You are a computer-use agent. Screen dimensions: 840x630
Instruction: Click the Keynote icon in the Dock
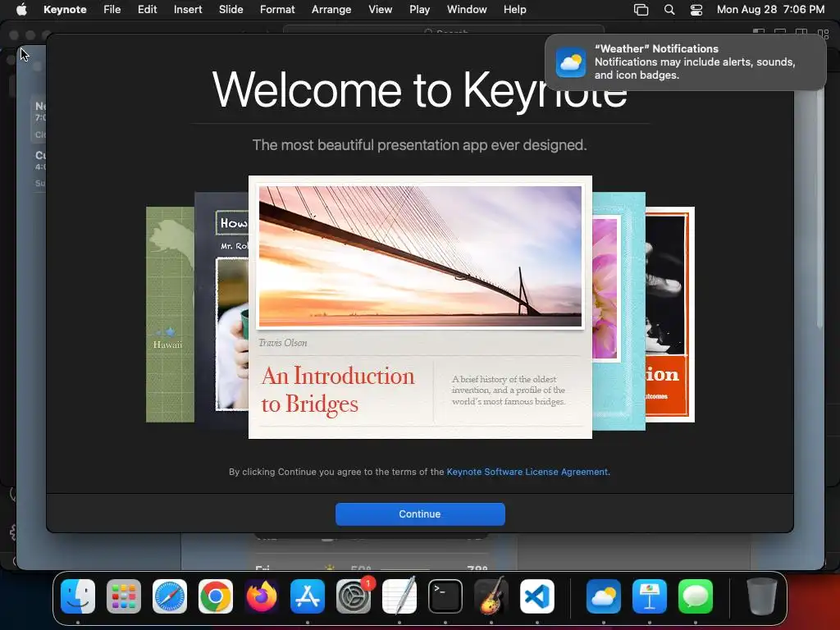(650, 596)
